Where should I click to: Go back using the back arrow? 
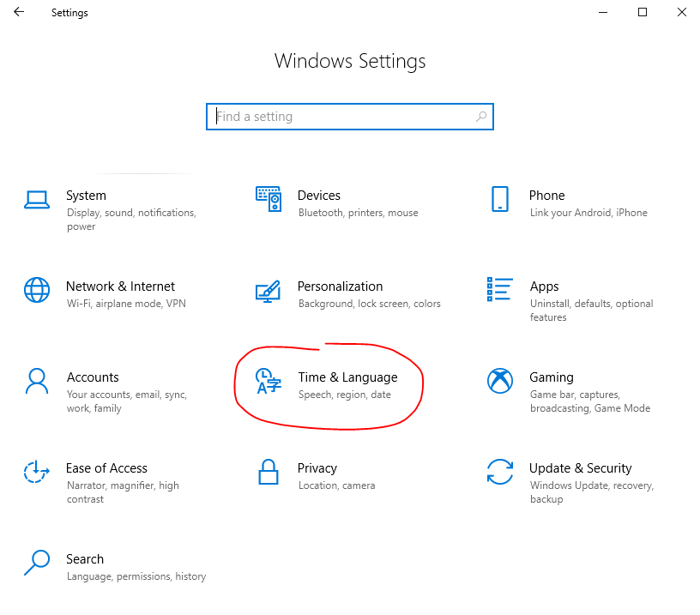click(x=19, y=12)
